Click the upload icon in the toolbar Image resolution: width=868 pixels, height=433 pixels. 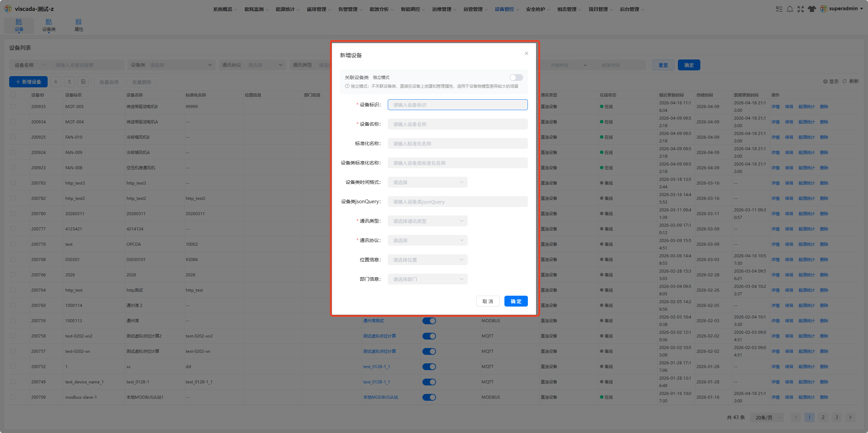69,82
